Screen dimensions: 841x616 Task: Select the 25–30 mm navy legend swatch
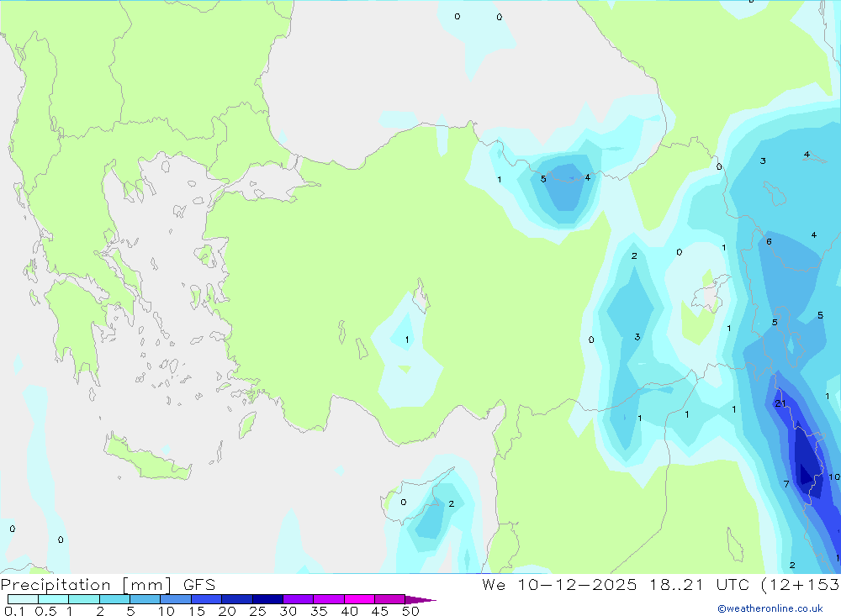point(267,599)
